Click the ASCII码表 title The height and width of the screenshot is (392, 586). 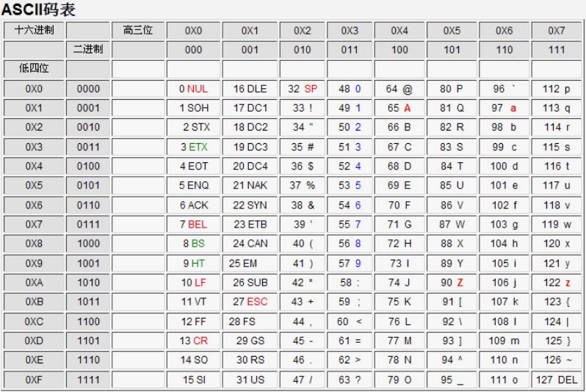[38, 10]
